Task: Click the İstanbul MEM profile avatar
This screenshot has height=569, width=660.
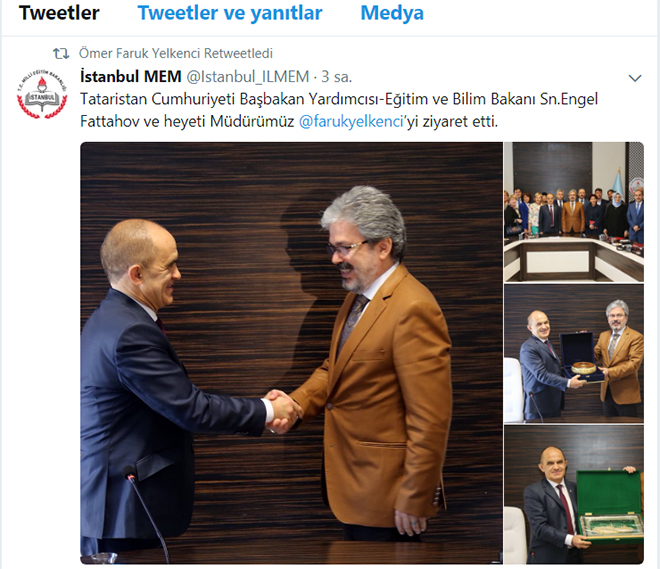Action: point(42,93)
